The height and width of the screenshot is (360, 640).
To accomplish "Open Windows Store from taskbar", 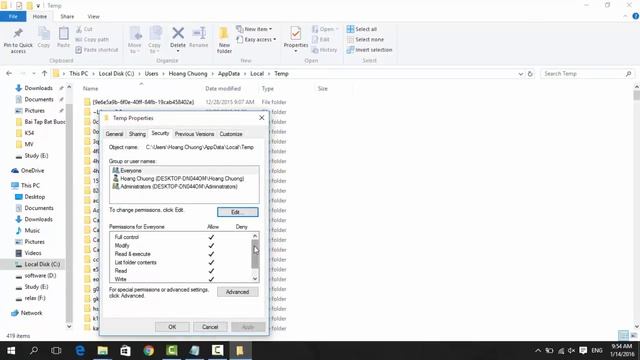I will (x=126, y=350).
